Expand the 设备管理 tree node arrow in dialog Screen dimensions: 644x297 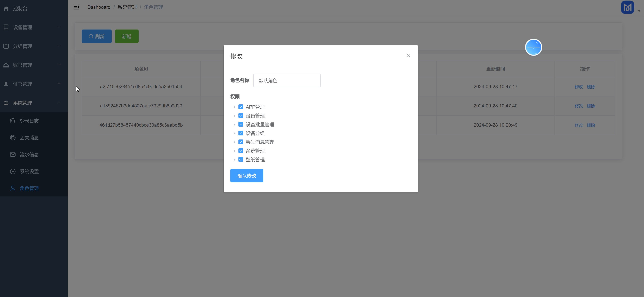tap(235, 116)
